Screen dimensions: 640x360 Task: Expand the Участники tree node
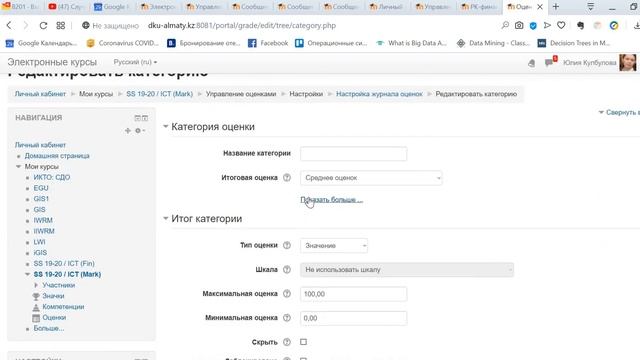pos(36,285)
